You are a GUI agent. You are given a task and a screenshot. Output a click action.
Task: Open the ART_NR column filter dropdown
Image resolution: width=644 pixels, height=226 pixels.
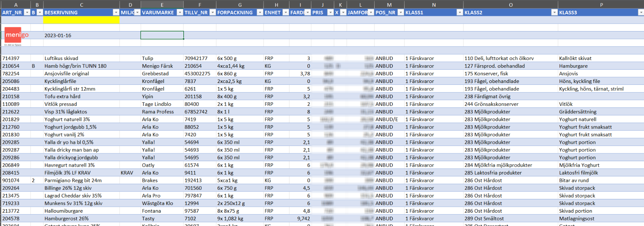pyautogui.click(x=27, y=12)
